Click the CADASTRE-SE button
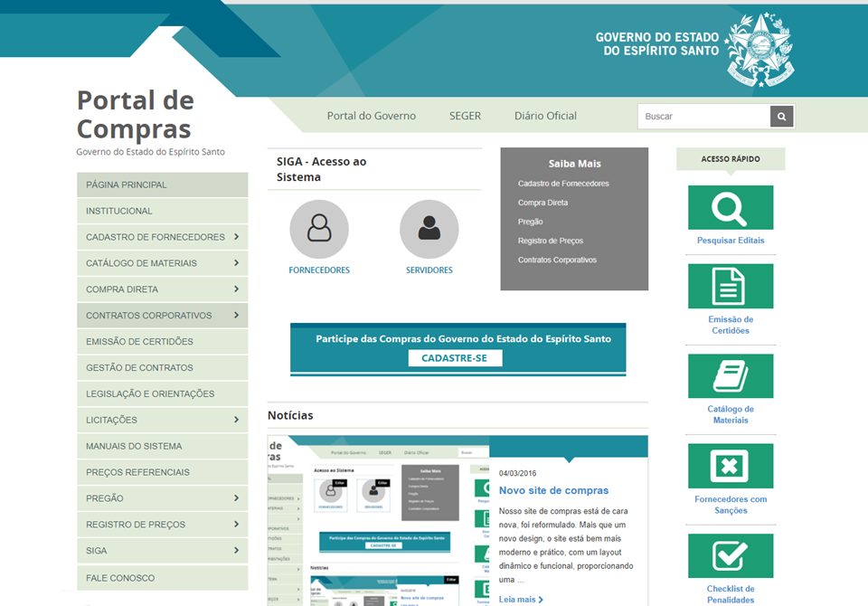This screenshot has width=868, height=606. [455, 357]
